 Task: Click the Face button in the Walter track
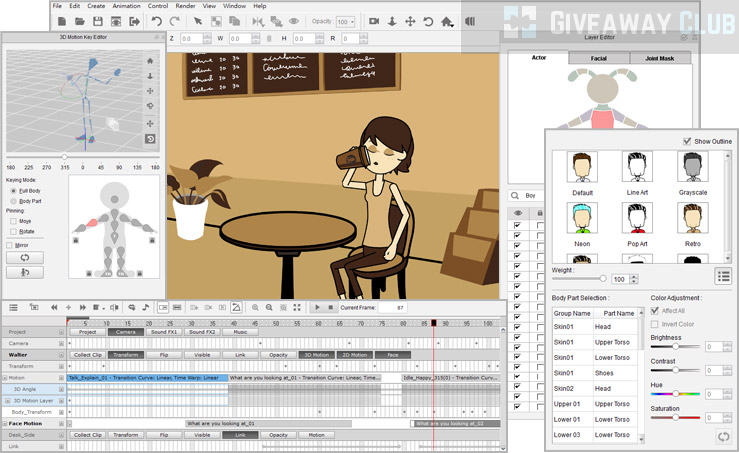393,355
